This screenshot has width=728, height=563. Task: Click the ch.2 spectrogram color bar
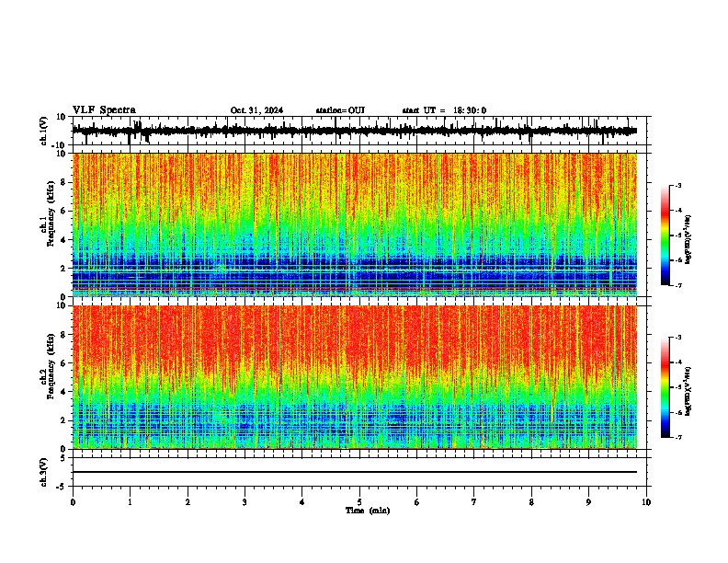coord(665,387)
